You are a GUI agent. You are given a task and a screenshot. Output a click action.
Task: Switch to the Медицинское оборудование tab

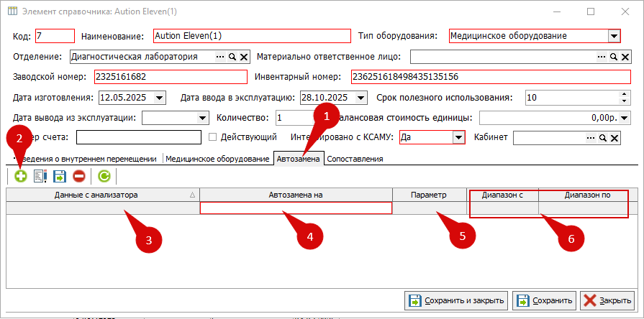click(x=217, y=159)
